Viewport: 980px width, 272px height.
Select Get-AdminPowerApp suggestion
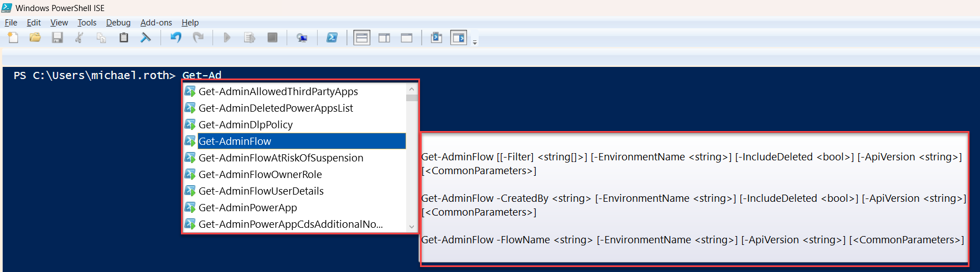click(294, 207)
